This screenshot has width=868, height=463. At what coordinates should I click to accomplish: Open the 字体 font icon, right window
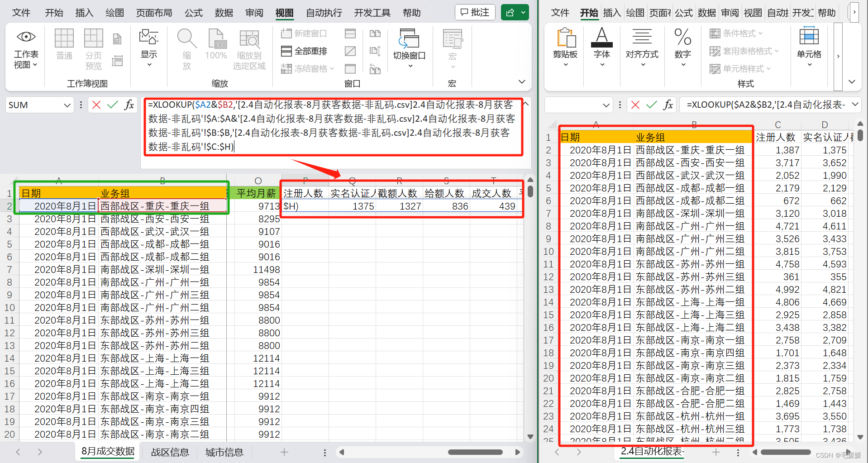[x=602, y=47]
